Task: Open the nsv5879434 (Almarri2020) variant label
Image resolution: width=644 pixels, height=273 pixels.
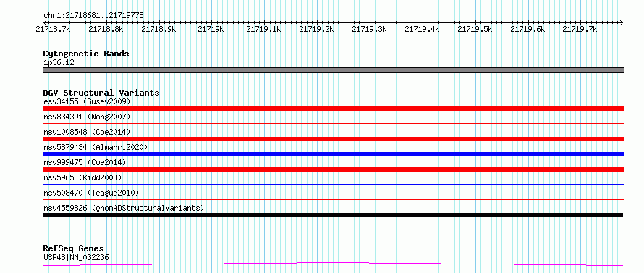Action: point(96,147)
